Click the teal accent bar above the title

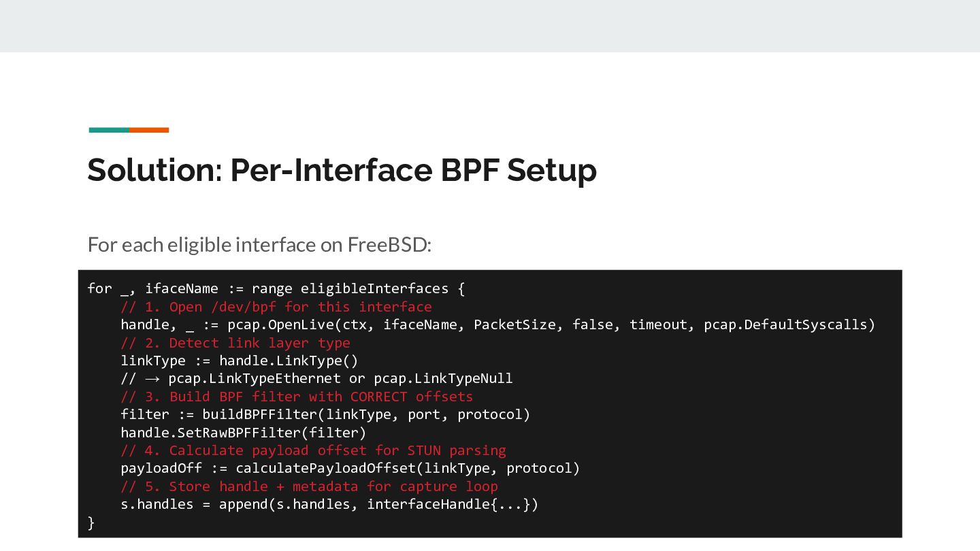[x=109, y=130]
